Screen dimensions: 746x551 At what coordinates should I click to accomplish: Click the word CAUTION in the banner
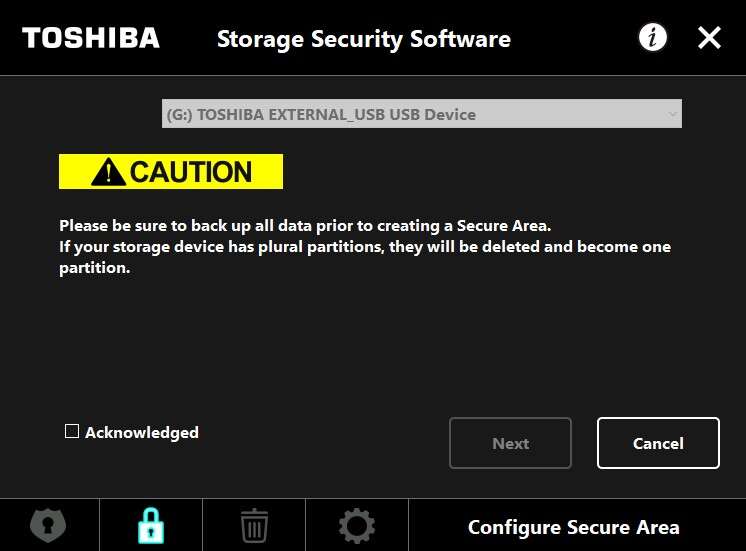(190, 172)
